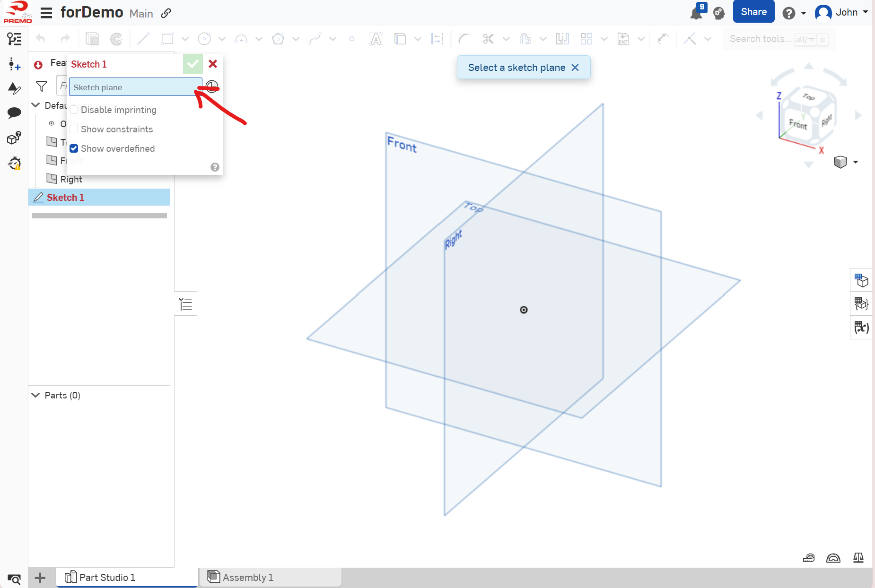Confirm Sketch 1 with green checkmark
875x588 pixels.
click(x=192, y=64)
